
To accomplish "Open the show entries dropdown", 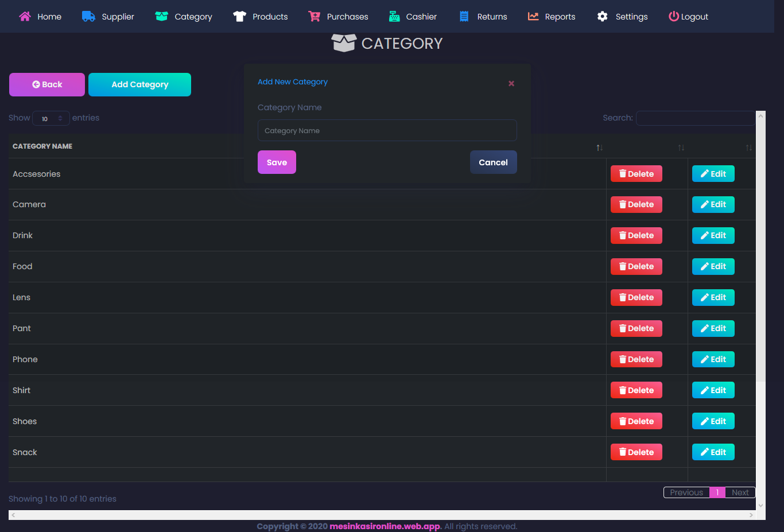I will pos(51,118).
